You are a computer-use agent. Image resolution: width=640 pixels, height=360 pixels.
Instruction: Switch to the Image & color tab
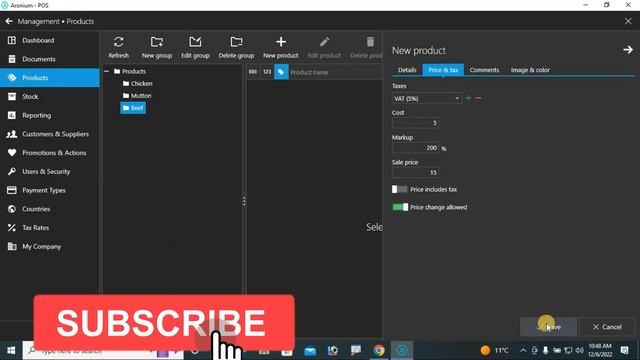pos(530,70)
